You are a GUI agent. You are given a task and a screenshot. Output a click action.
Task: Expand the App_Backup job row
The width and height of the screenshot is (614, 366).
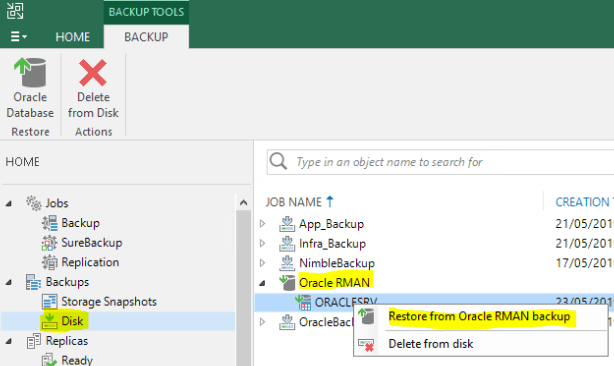(x=262, y=224)
